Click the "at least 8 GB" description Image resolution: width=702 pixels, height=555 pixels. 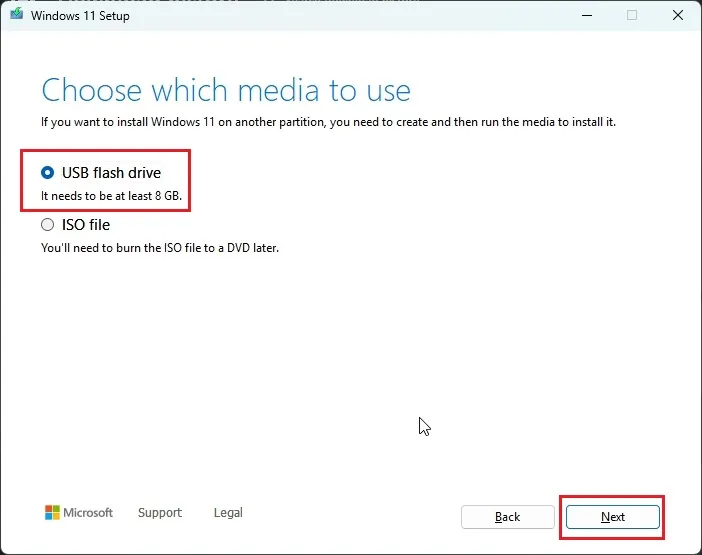[111, 196]
